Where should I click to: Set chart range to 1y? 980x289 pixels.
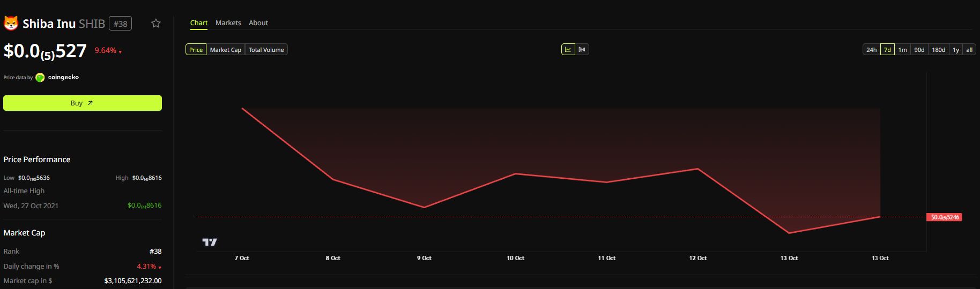point(956,50)
